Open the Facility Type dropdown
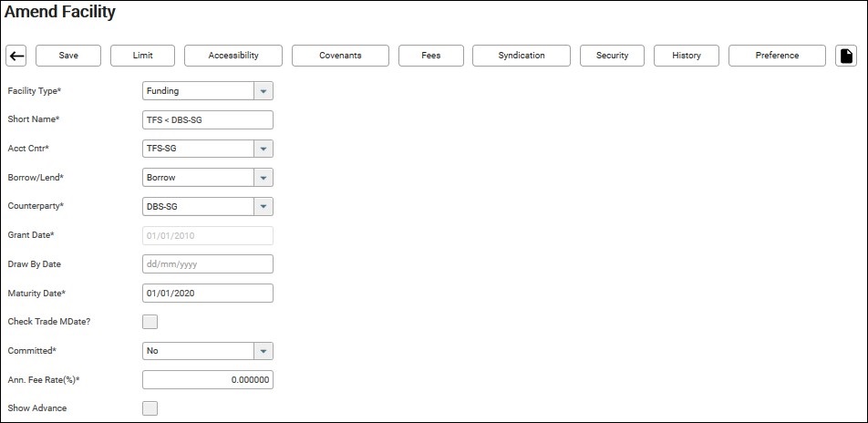This screenshot has width=868, height=423. [263, 91]
